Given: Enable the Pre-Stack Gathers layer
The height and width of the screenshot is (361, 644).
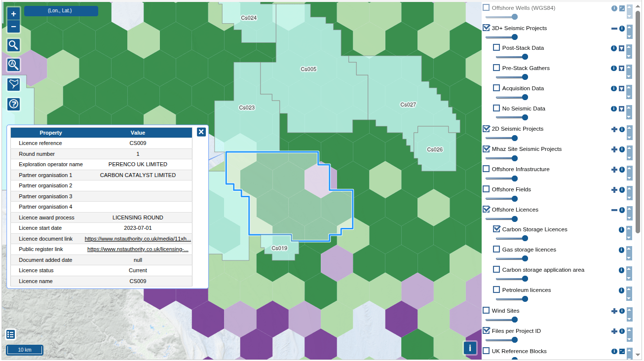Looking at the screenshot, I should (x=496, y=68).
